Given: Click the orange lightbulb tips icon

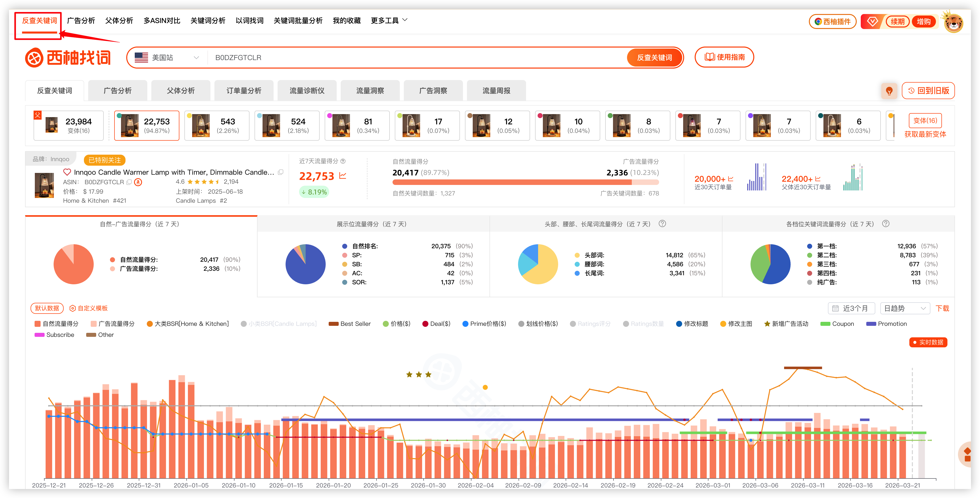Looking at the screenshot, I should pos(889,91).
